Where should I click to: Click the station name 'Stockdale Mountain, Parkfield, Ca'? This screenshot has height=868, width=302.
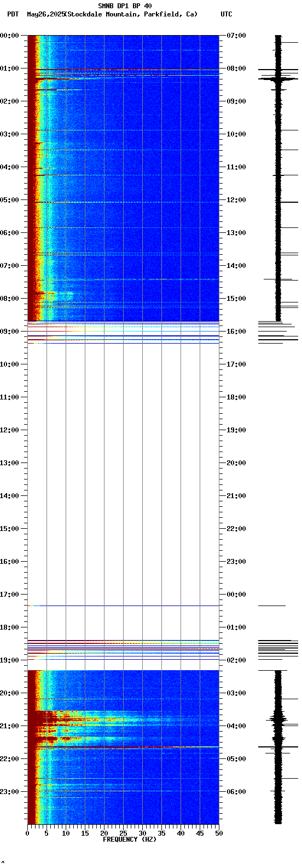pyautogui.click(x=132, y=14)
